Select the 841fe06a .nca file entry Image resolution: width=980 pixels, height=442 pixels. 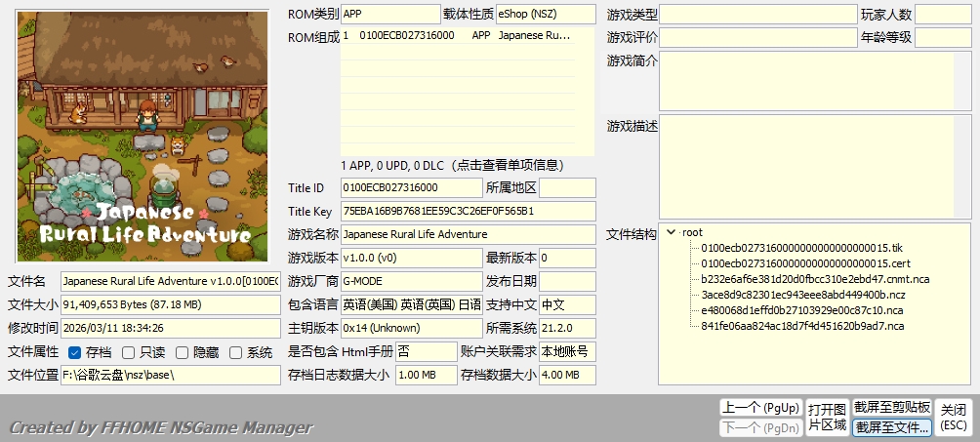[x=802, y=326]
